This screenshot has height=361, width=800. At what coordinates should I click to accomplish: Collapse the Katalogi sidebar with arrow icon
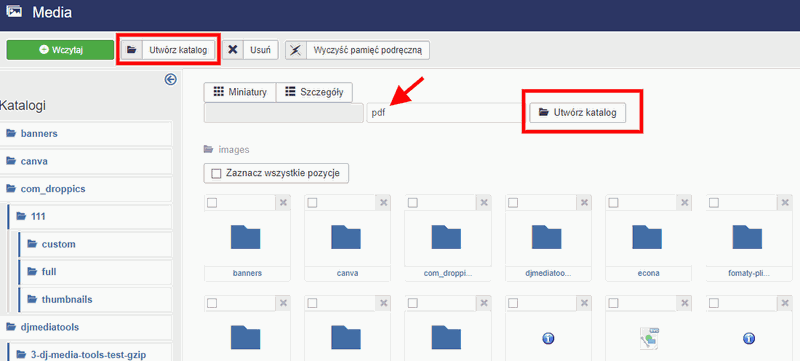tap(171, 79)
